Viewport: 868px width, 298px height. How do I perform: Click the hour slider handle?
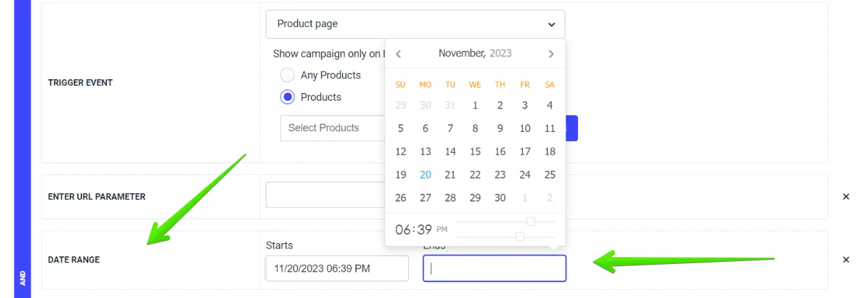(531, 222)
